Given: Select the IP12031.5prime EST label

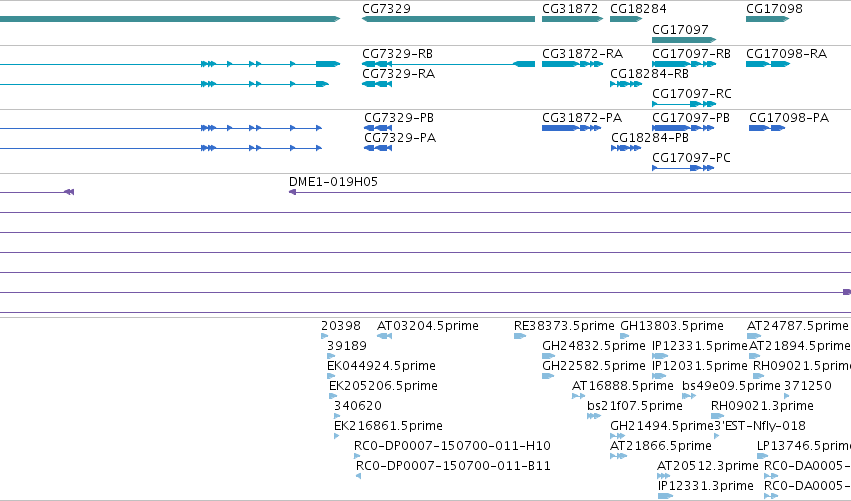Looking at the screenshot, I should point(700,366).
